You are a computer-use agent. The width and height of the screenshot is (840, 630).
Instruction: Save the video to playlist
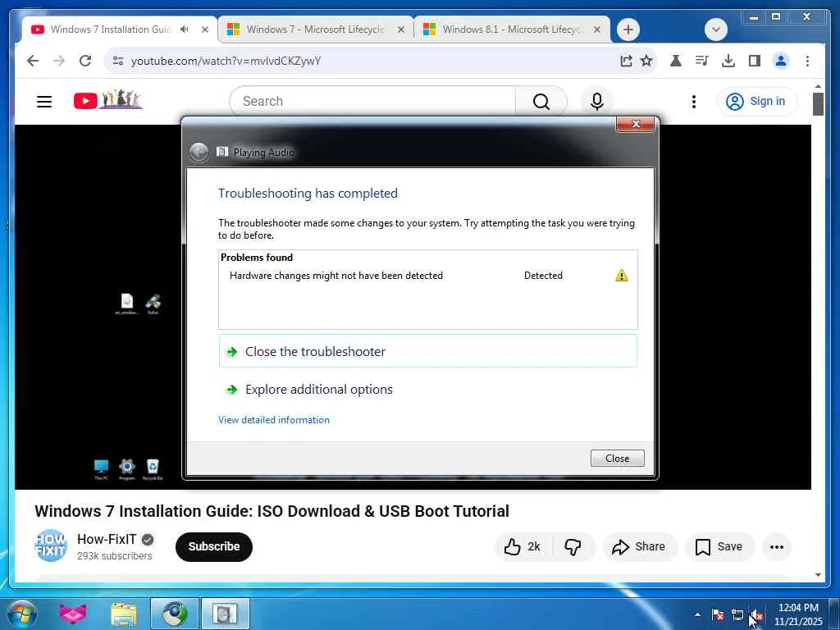719,546
